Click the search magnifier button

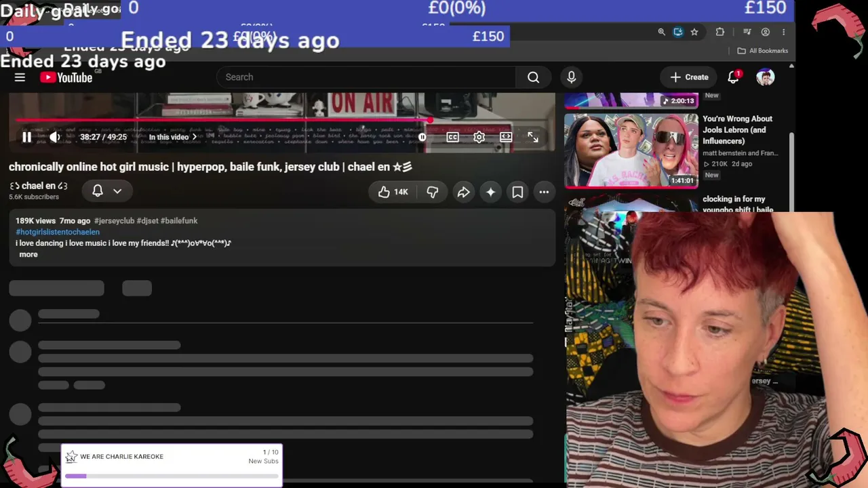pyautogui.click(x=534, y=77)
